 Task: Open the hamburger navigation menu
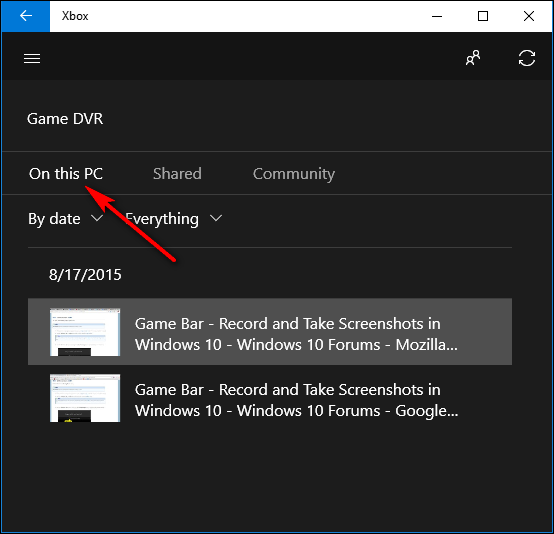(32, 58)
